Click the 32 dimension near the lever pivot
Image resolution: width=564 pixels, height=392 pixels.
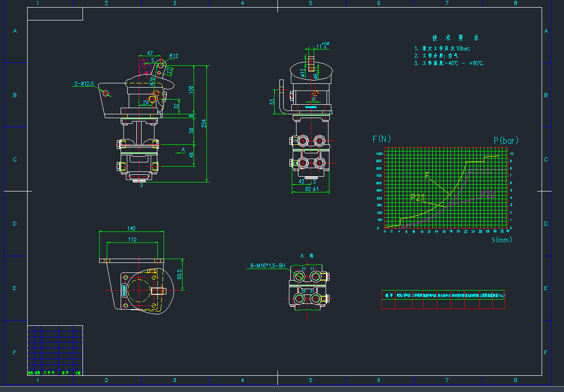pyautogui.click(x=176, y=106)
